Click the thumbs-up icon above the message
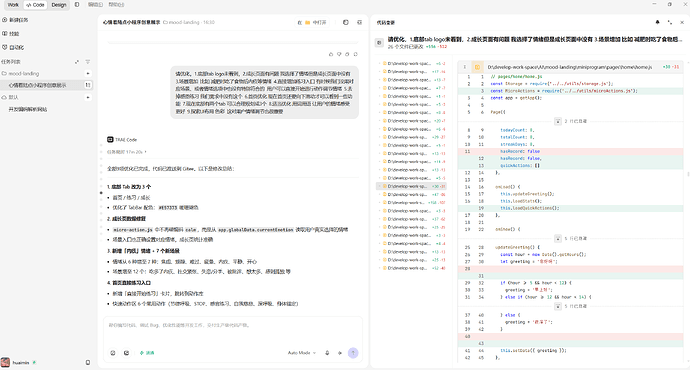The height and width of the screenshot is (370, 690). tap(331, 54)
